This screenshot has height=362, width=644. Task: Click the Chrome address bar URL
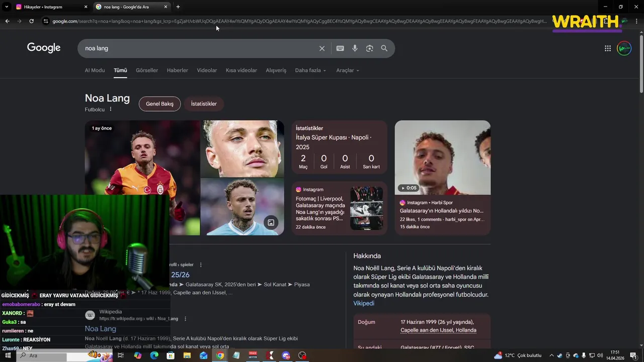pyautogui.click(x=299, y=21)
